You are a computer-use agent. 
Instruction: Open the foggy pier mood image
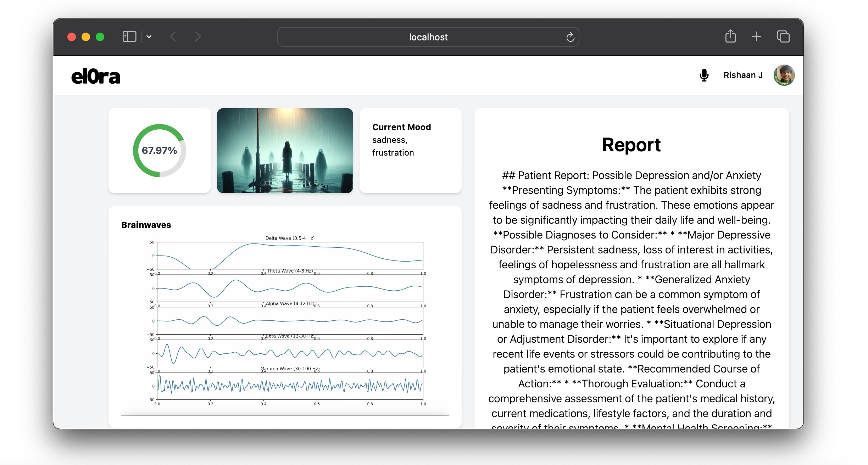coord(285,151)
